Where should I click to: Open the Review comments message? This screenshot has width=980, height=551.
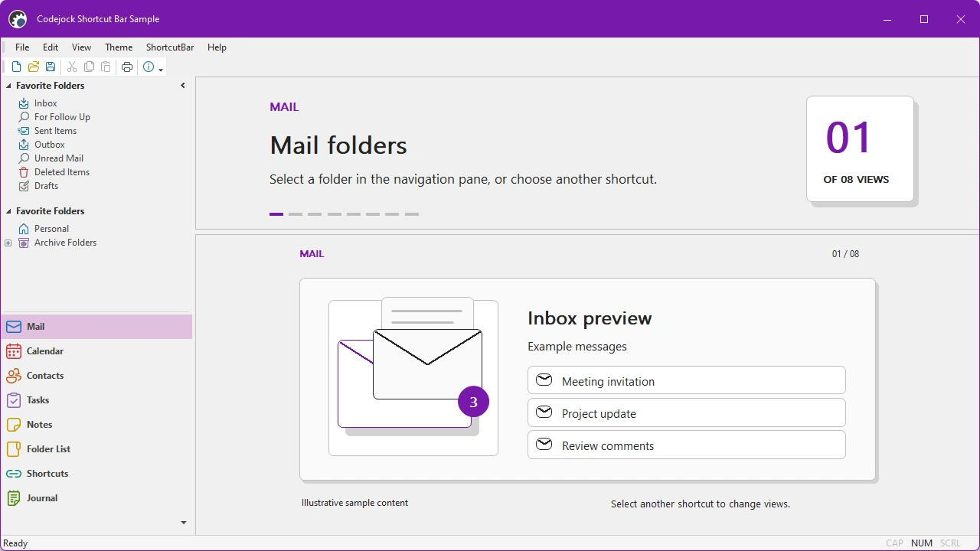(x=687, y=445)
